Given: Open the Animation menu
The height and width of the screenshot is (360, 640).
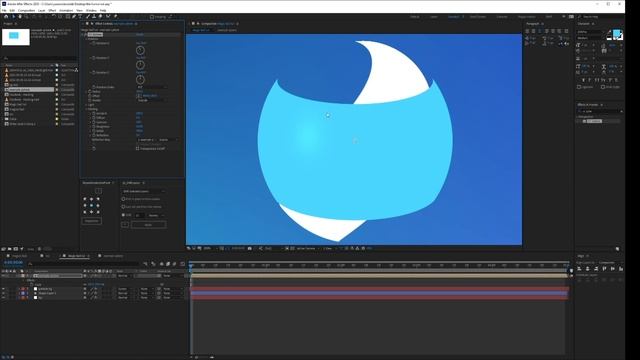Looking at the screenshot, I should [x=66, y=10].
